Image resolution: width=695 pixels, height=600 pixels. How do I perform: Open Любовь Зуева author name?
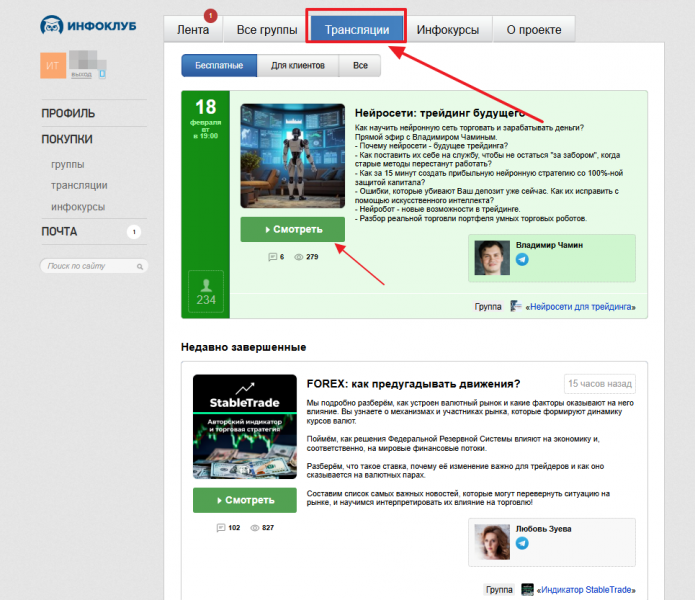[543, 529]
